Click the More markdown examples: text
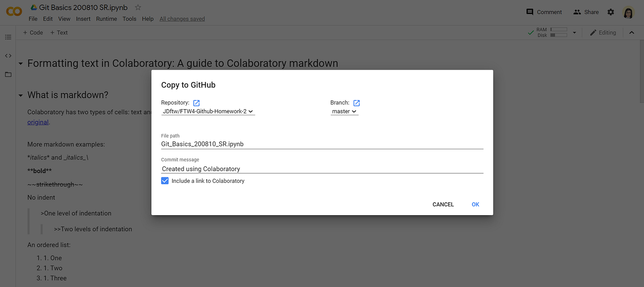 click(x=66, y=144)
